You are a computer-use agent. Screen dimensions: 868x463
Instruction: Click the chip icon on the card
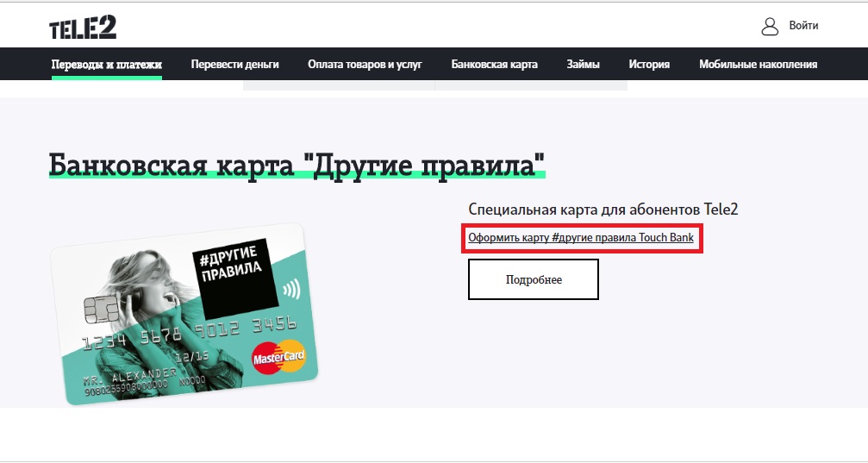point(101,309)
